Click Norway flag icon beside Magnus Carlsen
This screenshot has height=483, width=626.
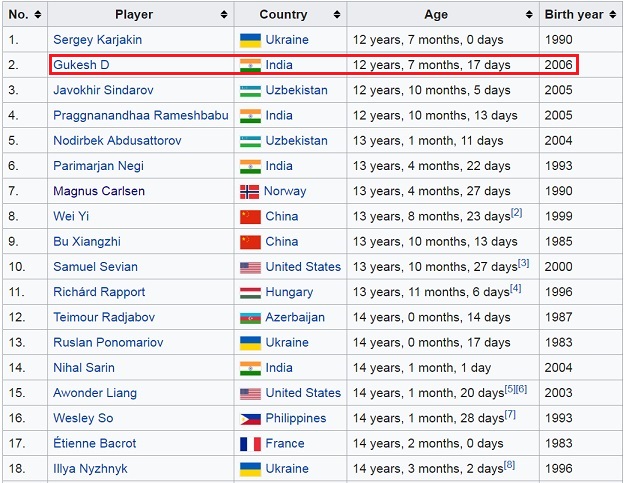pos(250,191)
